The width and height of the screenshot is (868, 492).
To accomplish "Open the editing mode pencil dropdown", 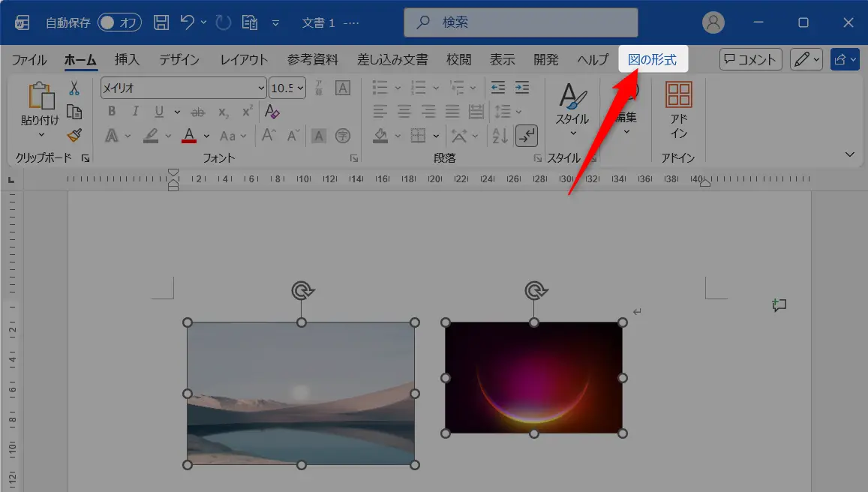I will point(806,59).
